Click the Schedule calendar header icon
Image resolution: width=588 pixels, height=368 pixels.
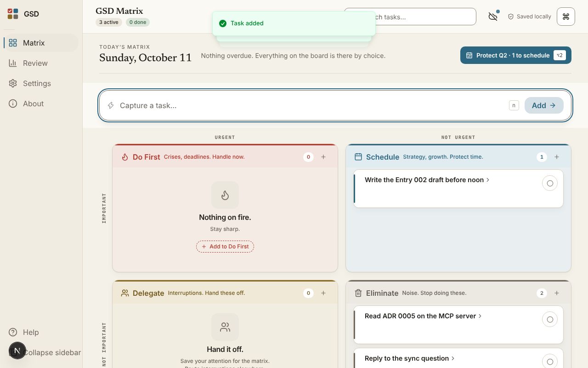(x=358, y=157)
